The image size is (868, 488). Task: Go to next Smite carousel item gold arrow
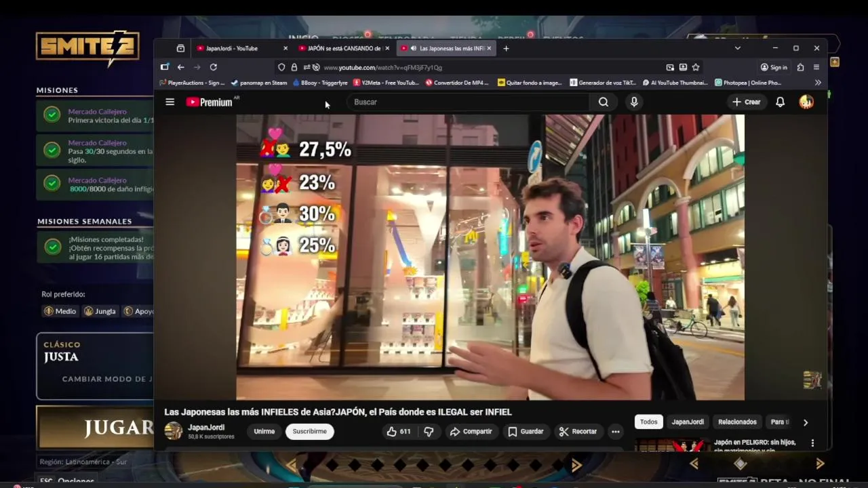pyautogui.click(x=576, y=465)
